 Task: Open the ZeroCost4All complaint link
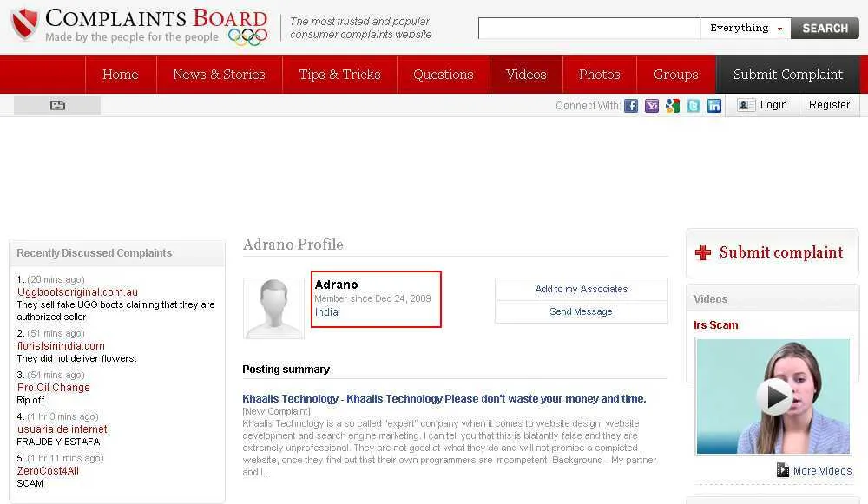click(x=48, y=471)
